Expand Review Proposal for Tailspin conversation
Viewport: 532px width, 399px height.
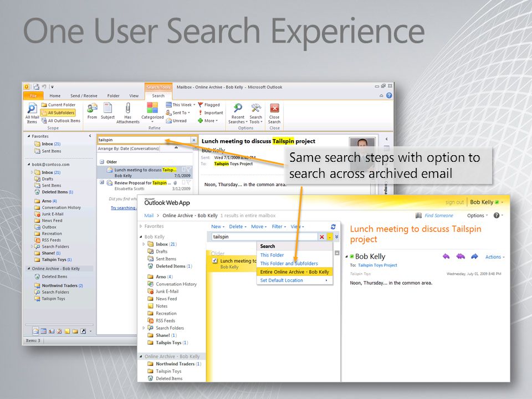coord(102,182)
